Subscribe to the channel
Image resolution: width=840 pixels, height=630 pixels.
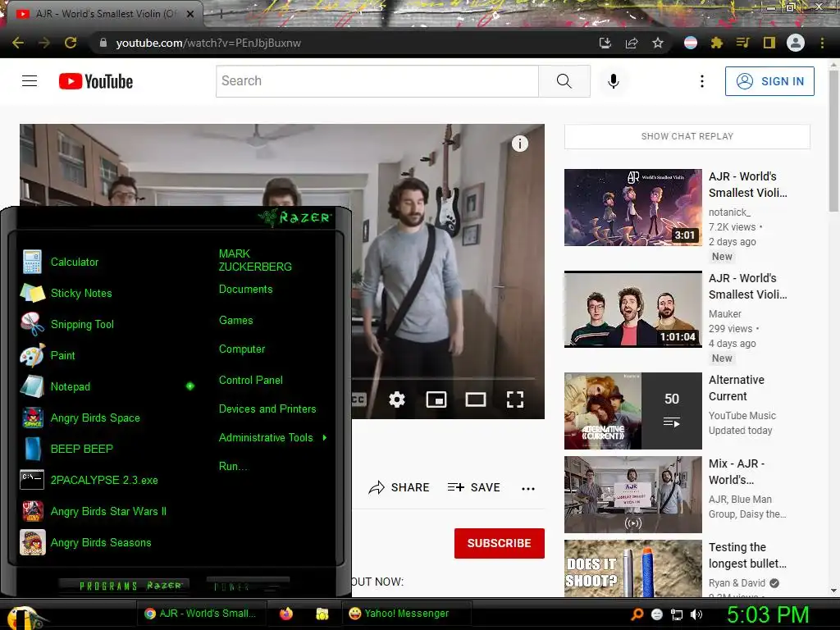point(500,543)
